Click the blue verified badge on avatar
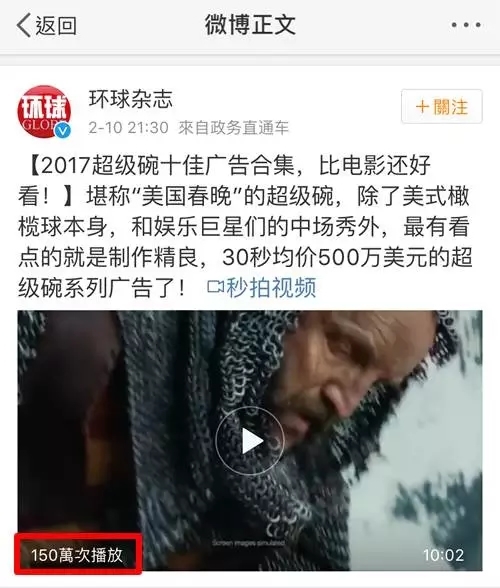Image resolution: width=500 pixels, height=588 pixels. coord(62,130)
